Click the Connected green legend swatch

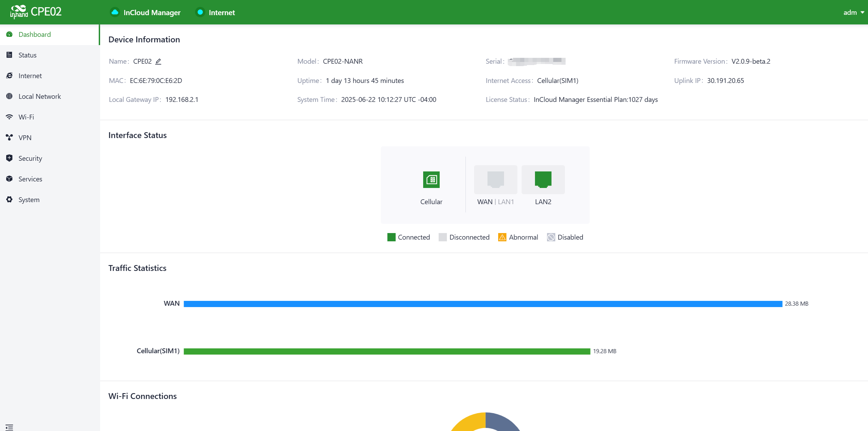pyautogui.click(x=391, y=237)
